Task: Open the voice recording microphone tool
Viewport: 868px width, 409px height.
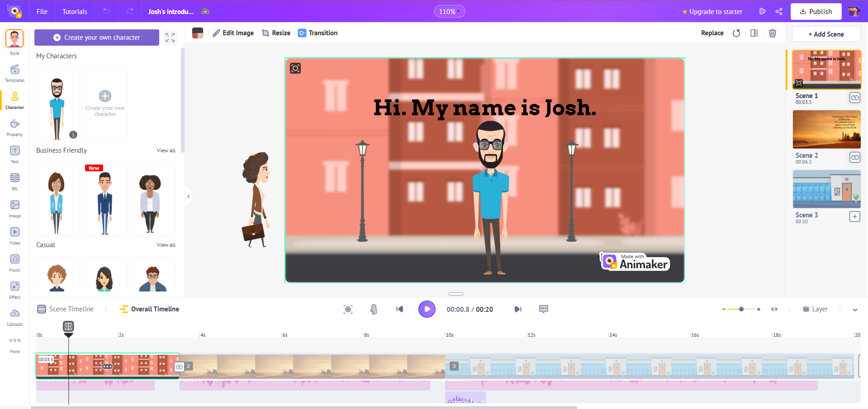Action: [374, 309]
